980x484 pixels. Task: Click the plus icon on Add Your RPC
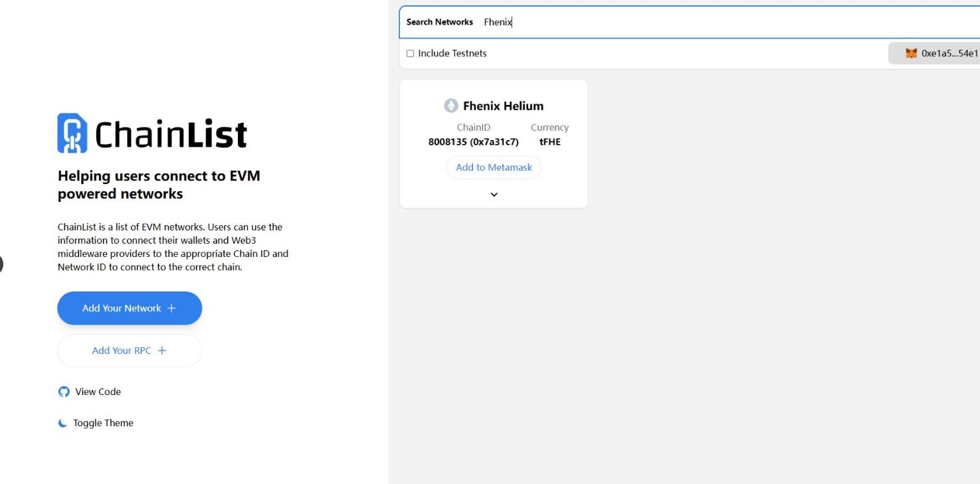[x=161, y=351]
